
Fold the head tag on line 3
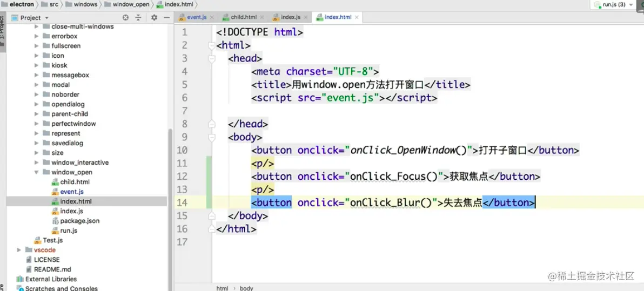[x=212, y=58]
